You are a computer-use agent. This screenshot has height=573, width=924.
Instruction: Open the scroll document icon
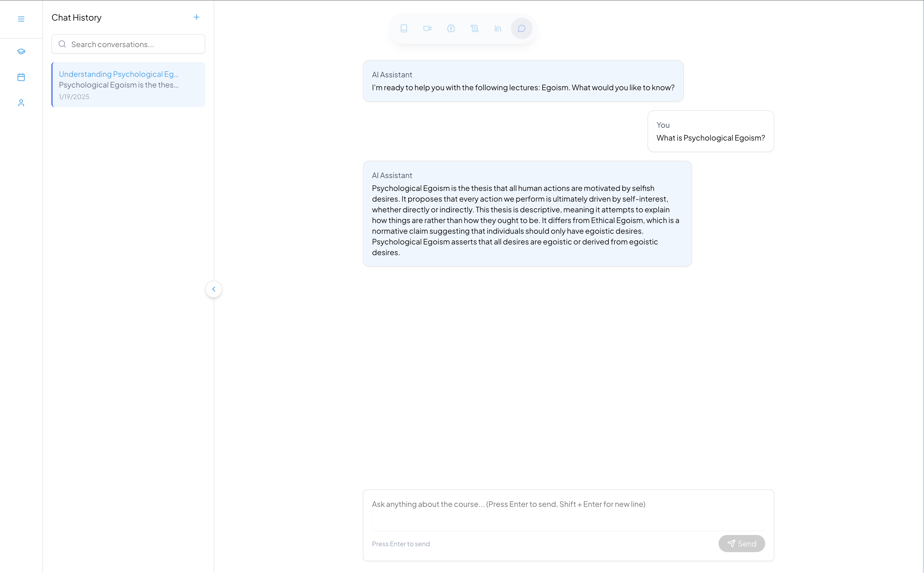tap(474, 28)
